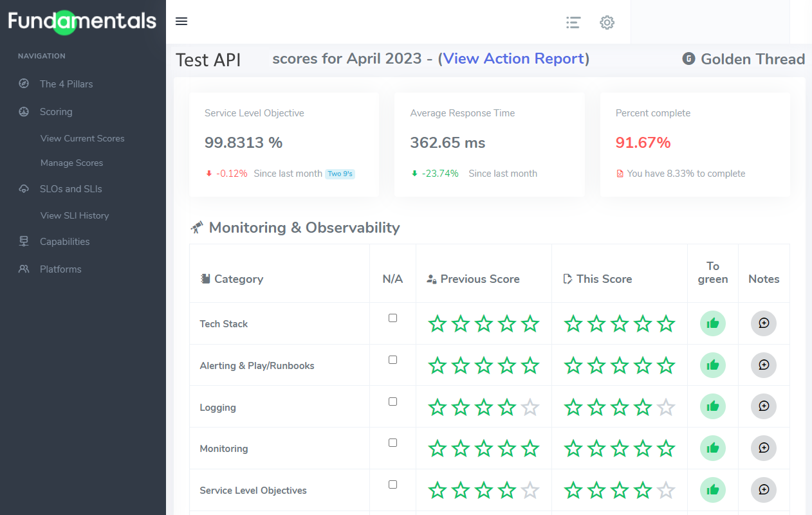Add a note on the Logging row
The image size is (812, 515).
coord(764,406)
